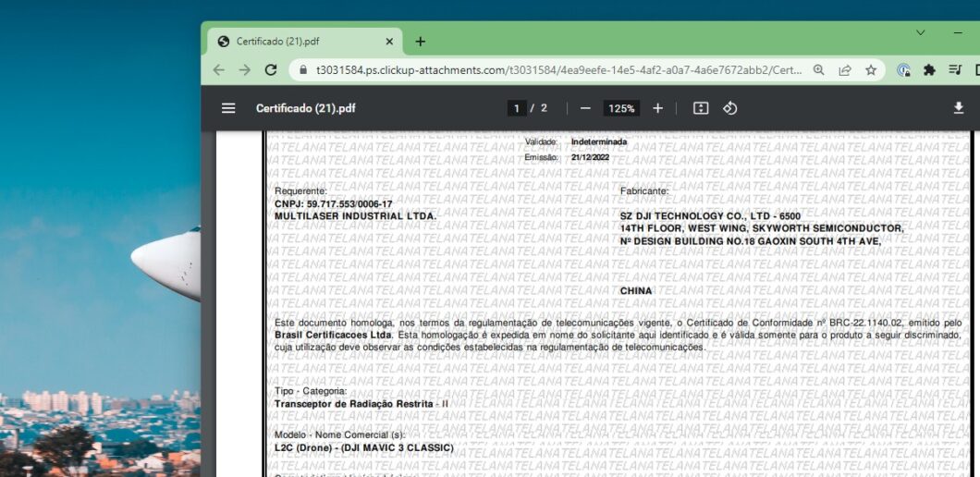
Task: Minimize the browser window
Action: 958,32
